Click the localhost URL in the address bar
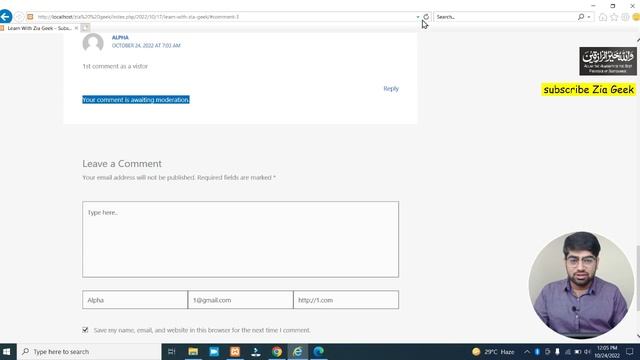This screenshot has width=640, height=360. pos(138,17)
